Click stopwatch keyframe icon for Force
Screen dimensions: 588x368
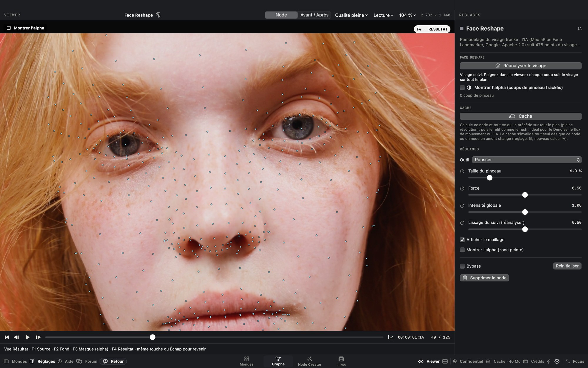462,188
